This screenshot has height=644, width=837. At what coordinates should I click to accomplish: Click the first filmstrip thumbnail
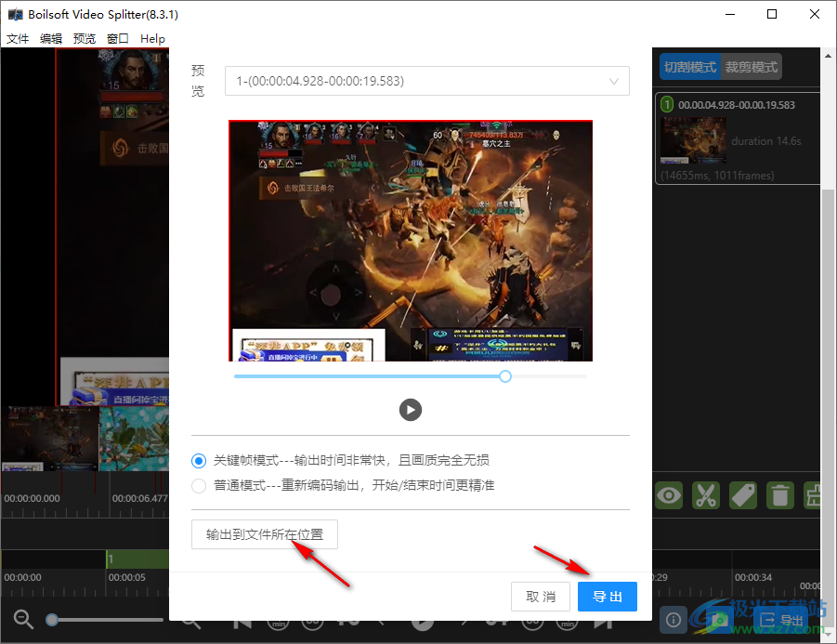pyautogui.click(x=50, y=439)
